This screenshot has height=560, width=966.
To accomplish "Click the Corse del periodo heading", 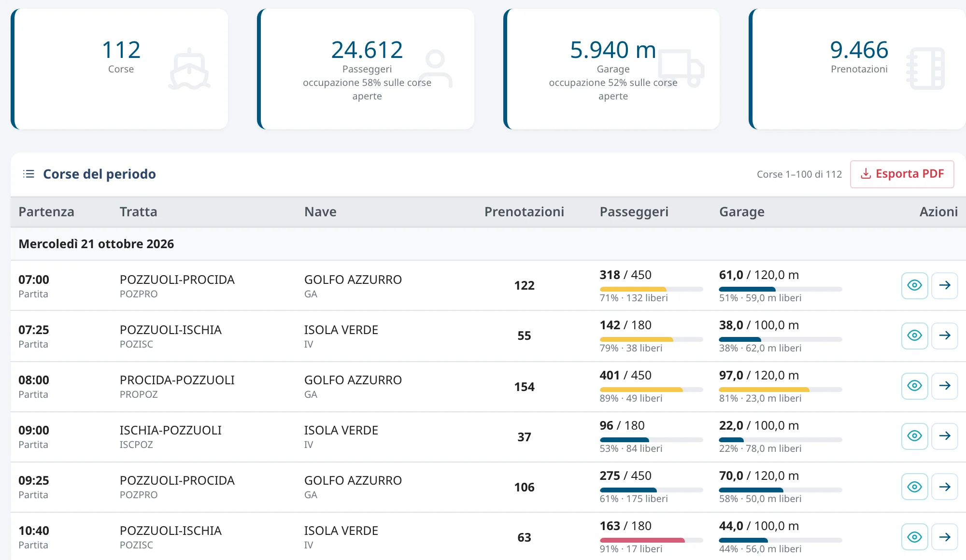I will (x=99, y=174).
